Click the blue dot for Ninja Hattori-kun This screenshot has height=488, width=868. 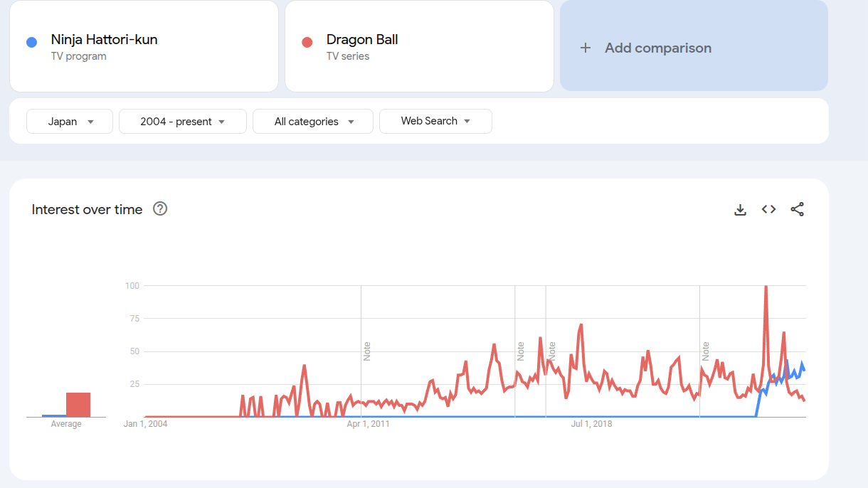[x=31, y=42]
